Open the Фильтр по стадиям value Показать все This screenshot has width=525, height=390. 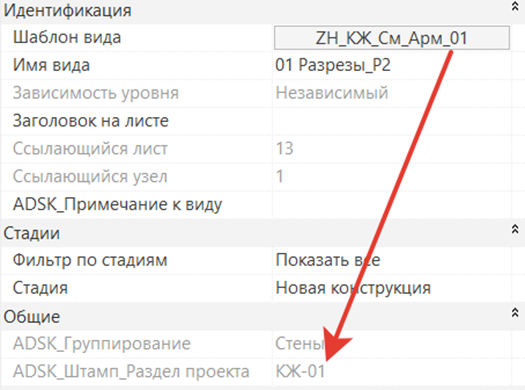coord(392,260)
